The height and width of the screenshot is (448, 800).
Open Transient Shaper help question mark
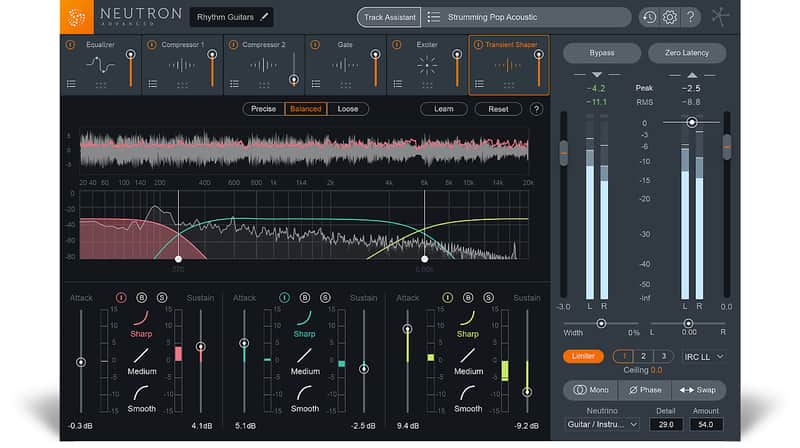pyautogui.click(x=536, y=109)
